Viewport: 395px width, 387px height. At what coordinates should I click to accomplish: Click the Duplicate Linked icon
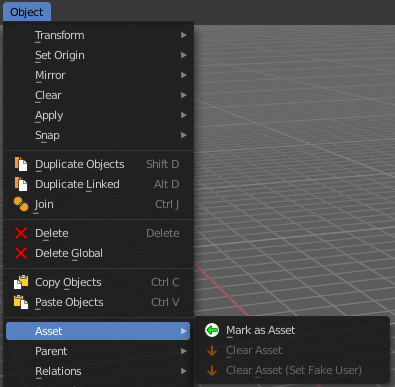click(x=21, y=184)
